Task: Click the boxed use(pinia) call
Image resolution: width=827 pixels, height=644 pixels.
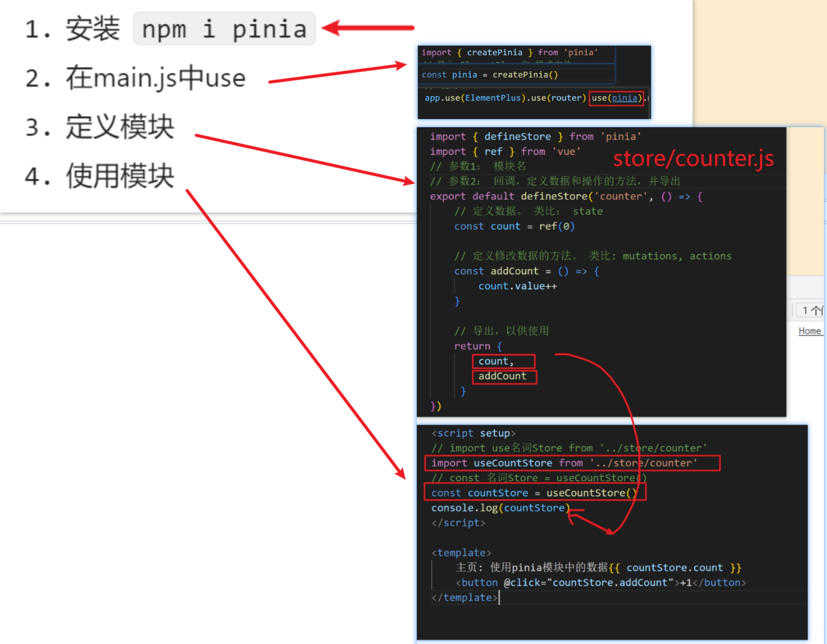Action: [616, 98]
